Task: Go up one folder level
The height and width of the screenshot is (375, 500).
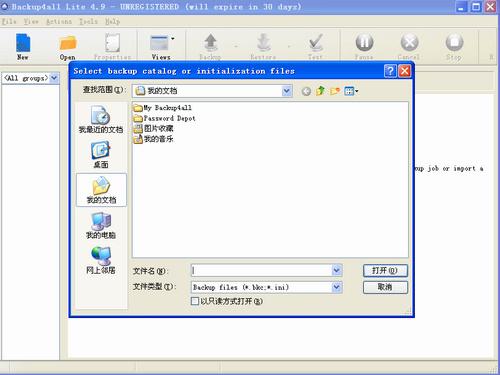Action: 320,91
